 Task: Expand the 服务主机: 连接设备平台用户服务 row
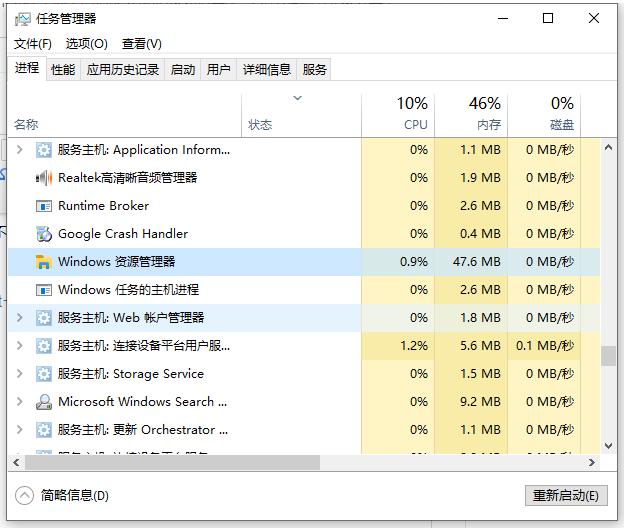(19, 346)
